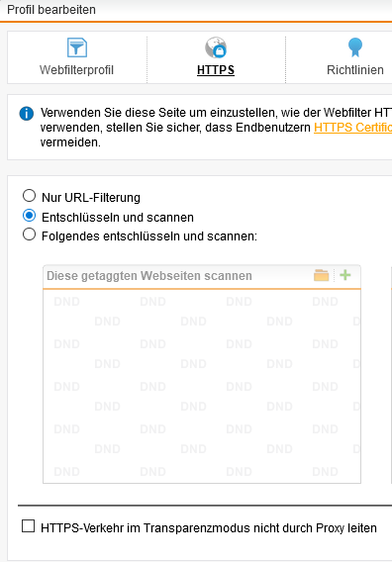This screenshot has width=392, height=562.
Task: Click inside the empty tagged websites list
Action: pos(202,386)
